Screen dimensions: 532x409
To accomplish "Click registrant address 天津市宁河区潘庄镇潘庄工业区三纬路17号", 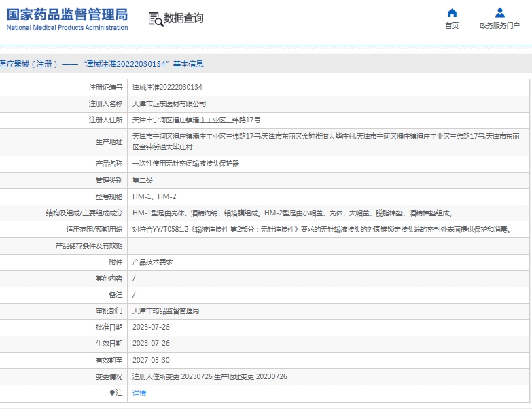I will pyautogui.click(x=196, y=120).
